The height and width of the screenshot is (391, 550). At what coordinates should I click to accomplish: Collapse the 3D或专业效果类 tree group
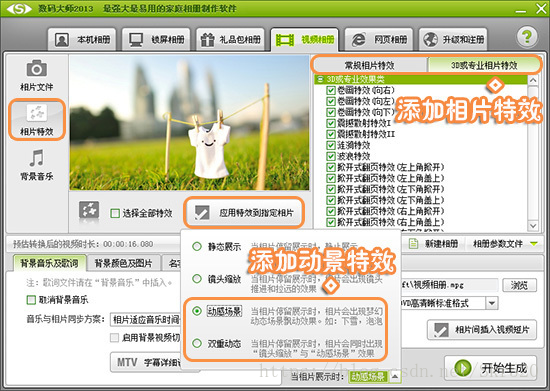coord(320,79)
